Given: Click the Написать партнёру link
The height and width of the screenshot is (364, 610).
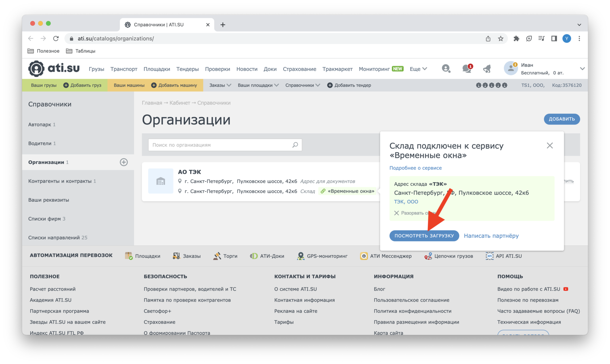Looking at the screenshot, I should (491, 236).
